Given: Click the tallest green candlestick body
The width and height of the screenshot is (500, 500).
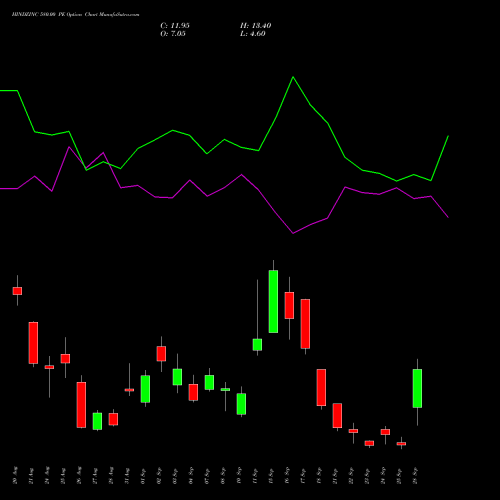Looking at the screenshot, I should pos(273,301).
